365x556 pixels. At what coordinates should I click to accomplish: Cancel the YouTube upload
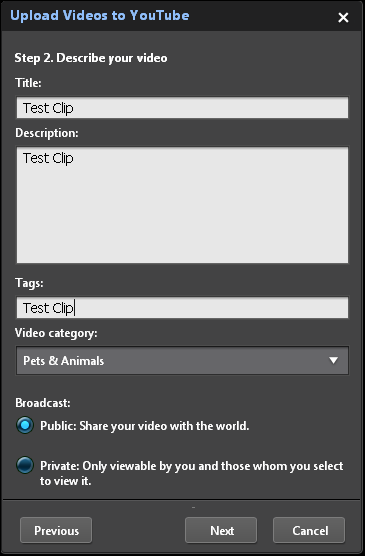coord(309,530)
